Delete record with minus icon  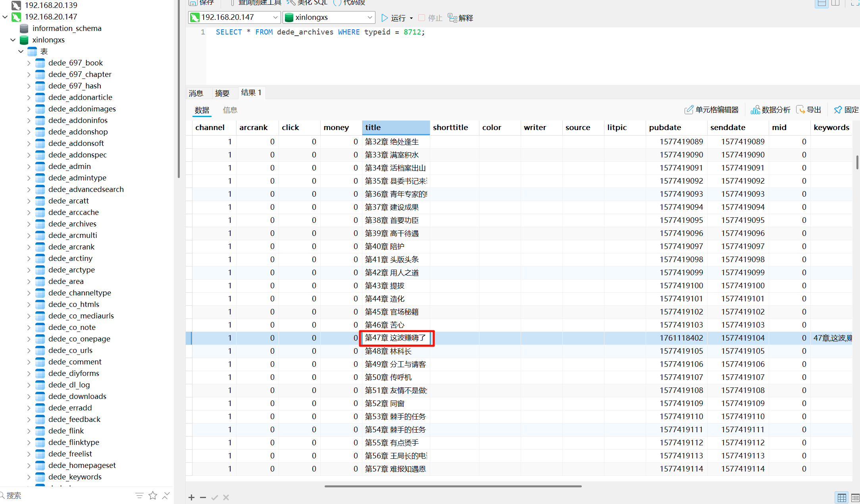(203, 497)
